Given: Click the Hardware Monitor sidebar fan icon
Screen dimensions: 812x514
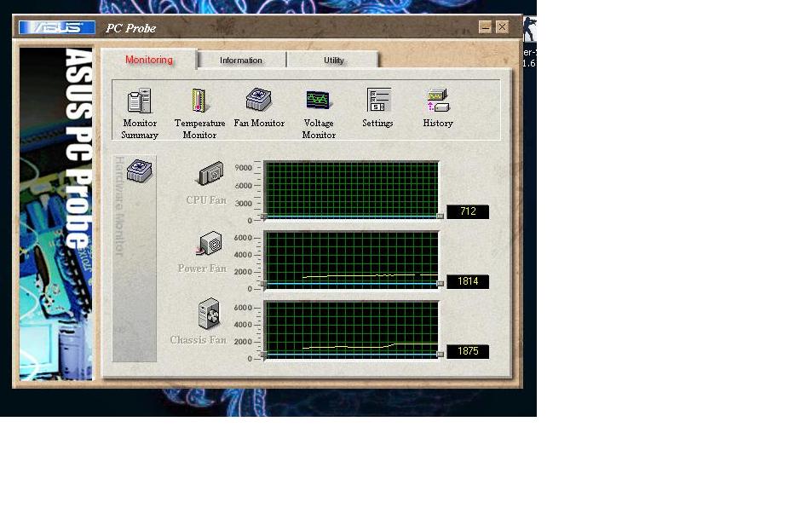Looking at the screenshot, I should click(139, 170).
